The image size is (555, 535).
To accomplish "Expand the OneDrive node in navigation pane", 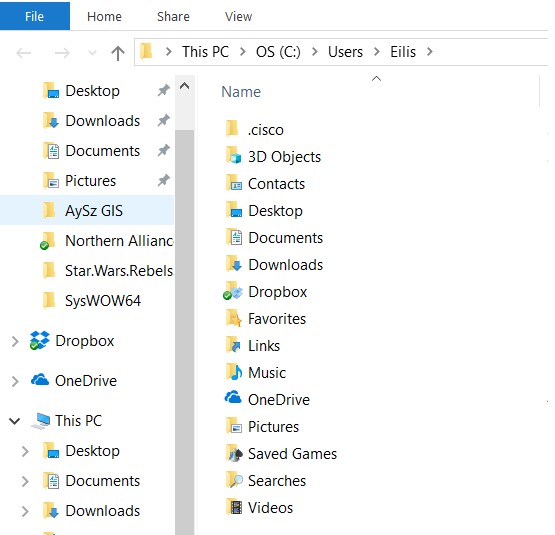I will pos(15,381).
